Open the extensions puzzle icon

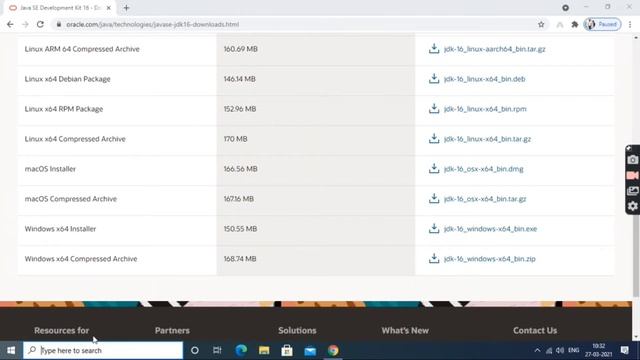coord(575,24)
